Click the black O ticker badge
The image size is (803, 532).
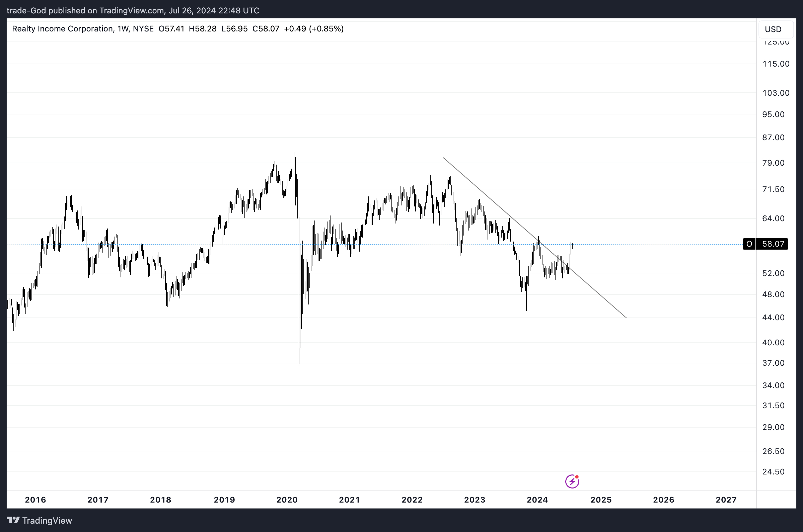pyautogui.click(x=749, y=244)
